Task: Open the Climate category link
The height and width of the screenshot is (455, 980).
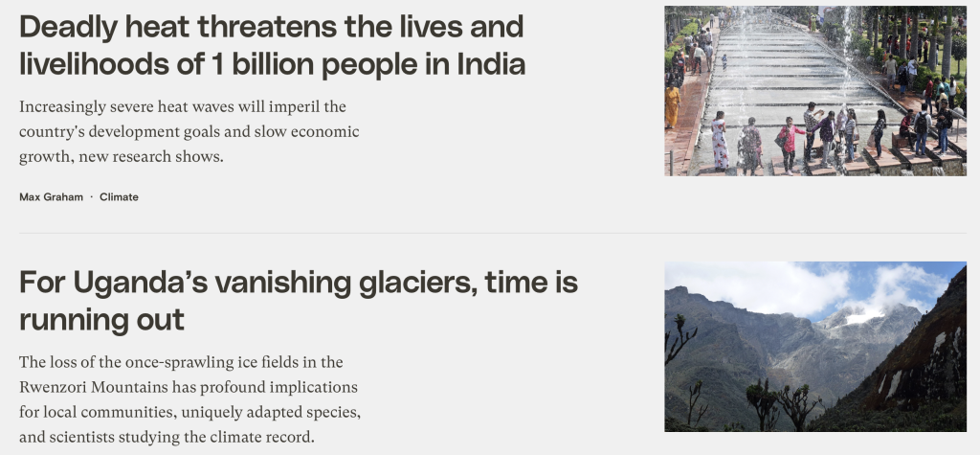Action: (x=119, y=197)
